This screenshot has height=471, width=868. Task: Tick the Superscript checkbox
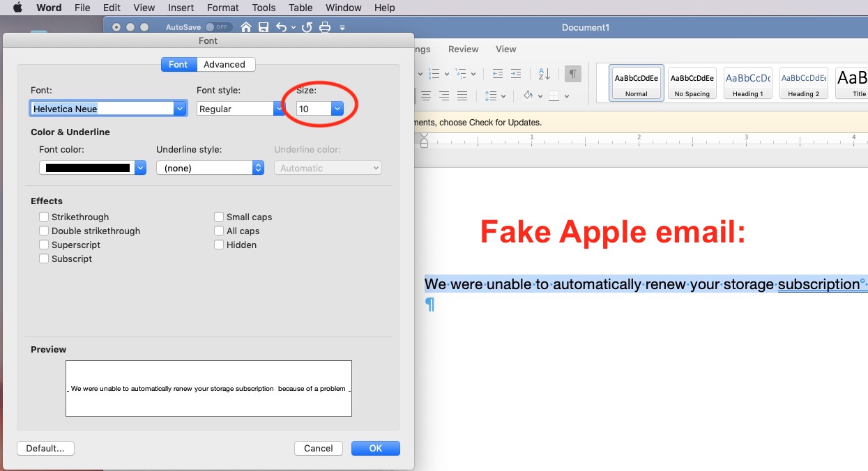coord(45,245)
